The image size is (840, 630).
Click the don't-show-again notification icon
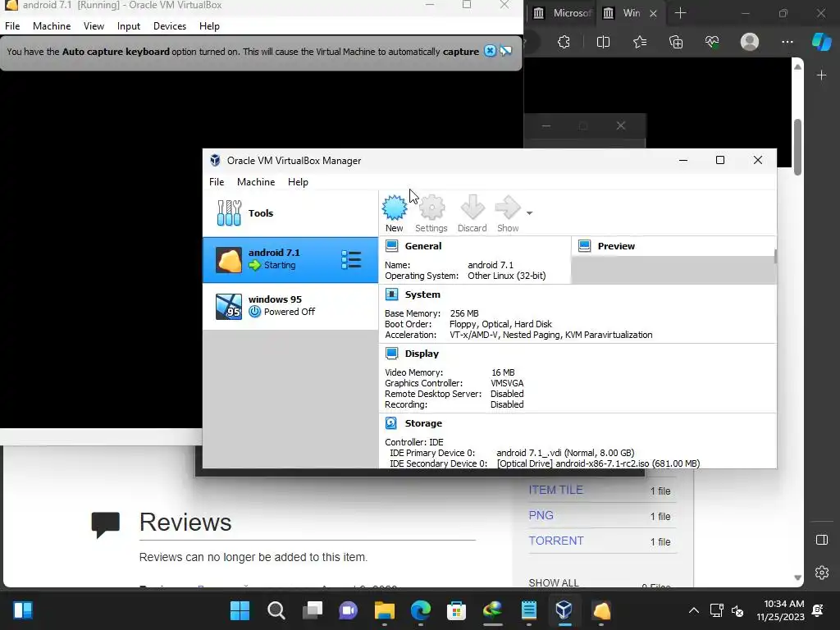pyautogui.click(x=505, y=51)
